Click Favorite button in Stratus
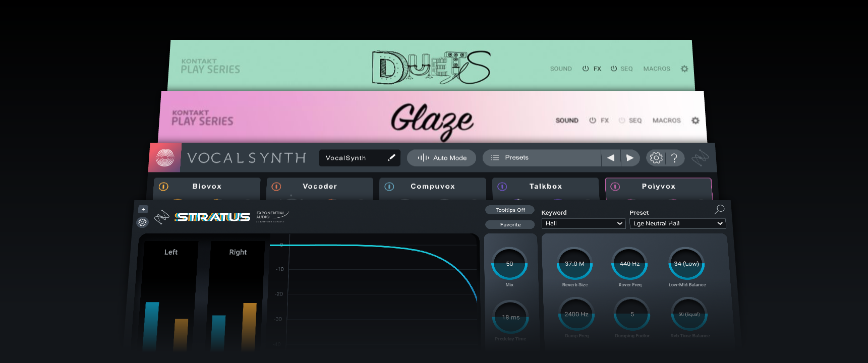This screenshot has height=363, width=868. (x=510, y=224)
